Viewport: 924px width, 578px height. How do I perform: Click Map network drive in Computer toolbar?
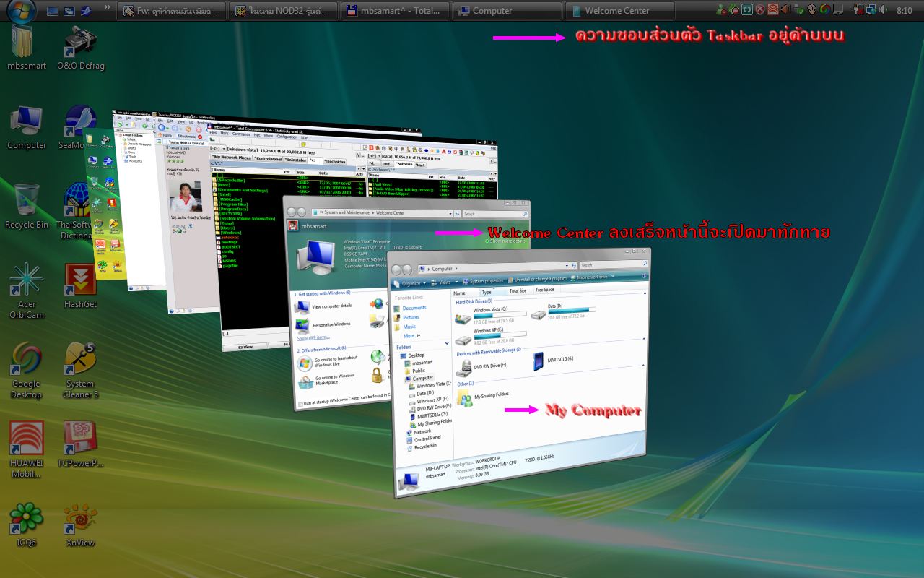(x=592, y=277)
